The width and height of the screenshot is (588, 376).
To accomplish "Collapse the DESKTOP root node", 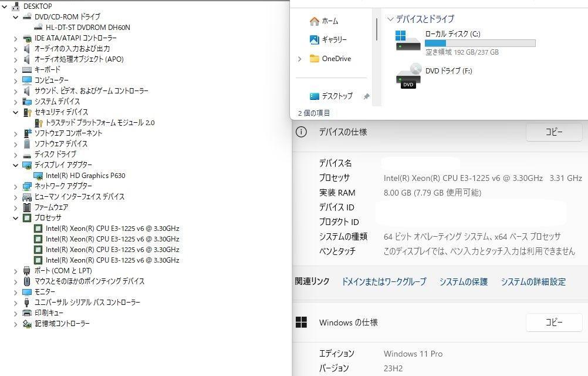I will 5,6.
